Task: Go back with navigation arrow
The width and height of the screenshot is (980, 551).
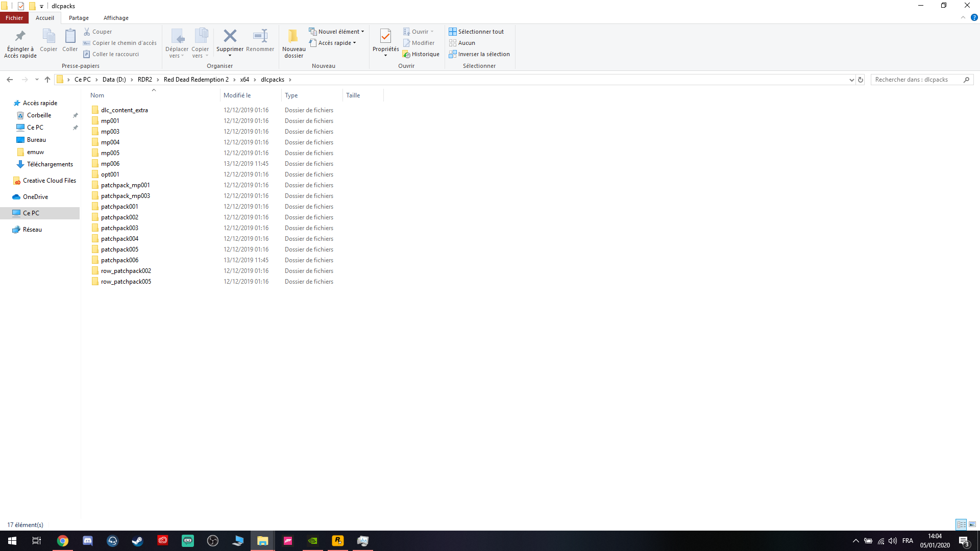Action: pos(10,80)
